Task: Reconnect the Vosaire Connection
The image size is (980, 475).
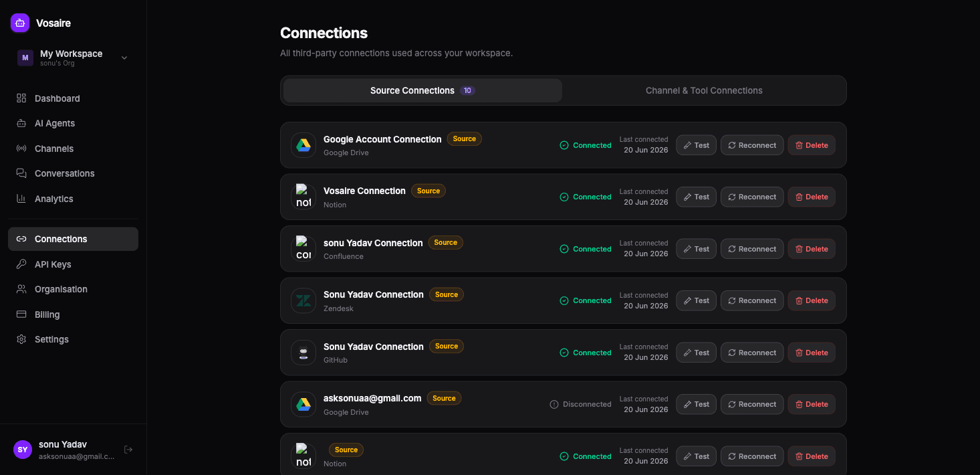Action: [752, 197]
